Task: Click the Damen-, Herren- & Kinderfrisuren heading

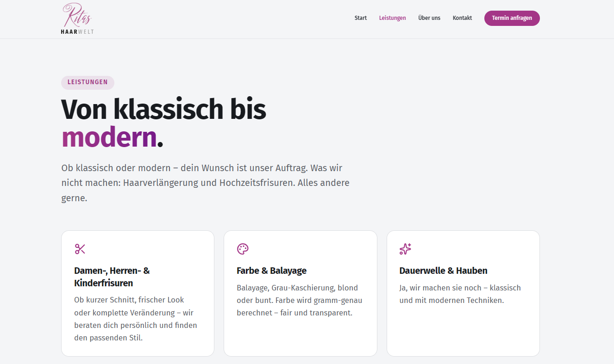Action: (112, 277)
